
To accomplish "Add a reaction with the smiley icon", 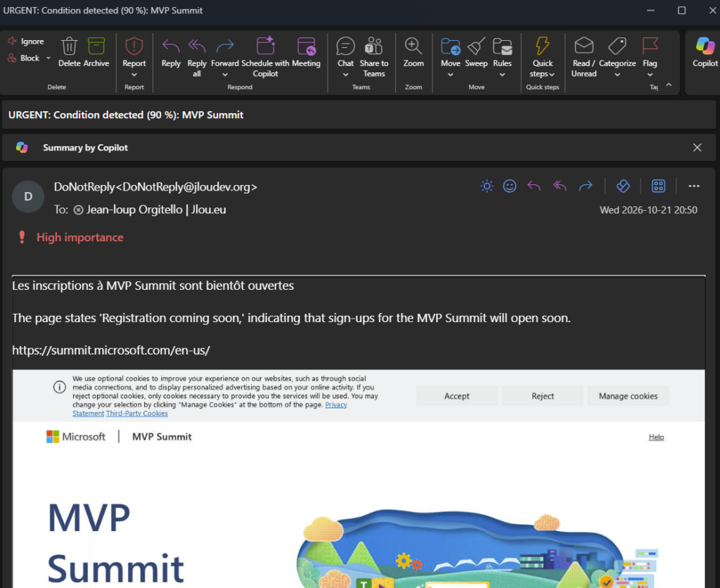I will 510,186.
